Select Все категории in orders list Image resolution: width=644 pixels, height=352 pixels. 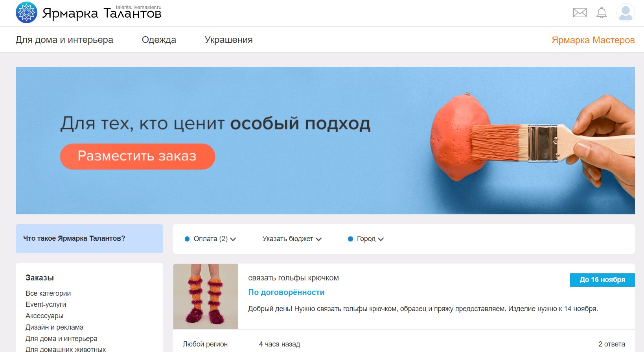(x=48, y=293)
